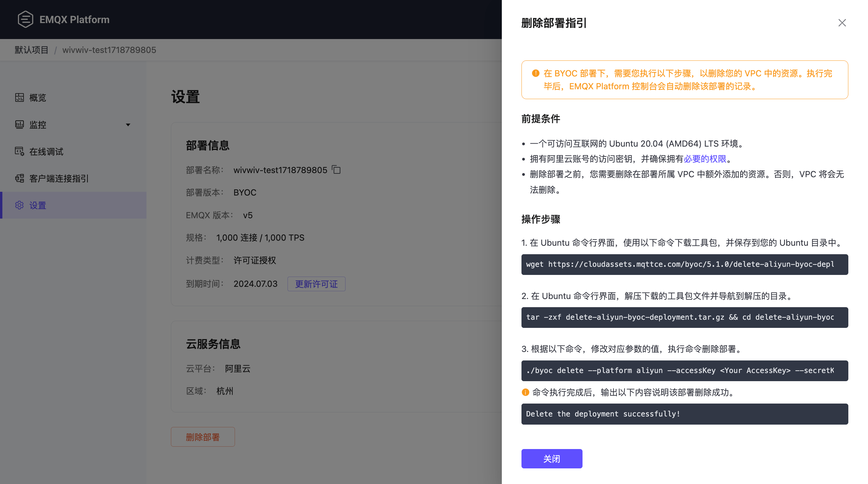Click the 必要的权限 link
This screenshot has height=484, width=868.
[x=705, y=159]
